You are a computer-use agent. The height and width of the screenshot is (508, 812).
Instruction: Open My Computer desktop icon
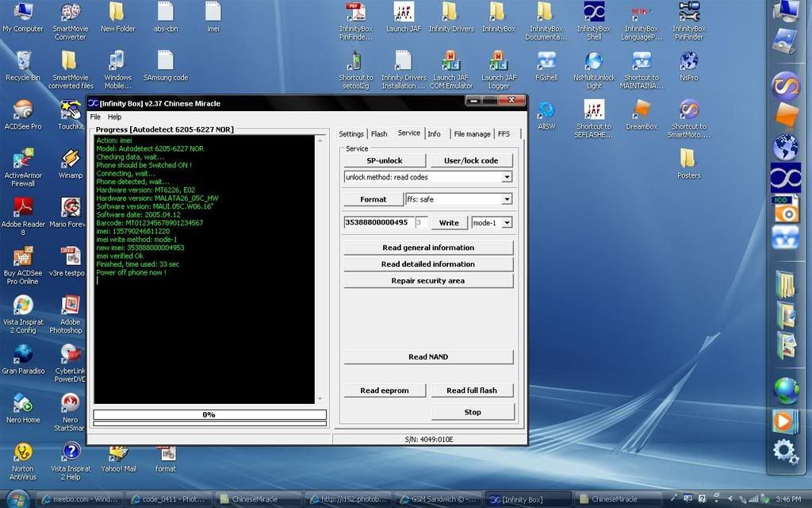[x=23, y=17]
